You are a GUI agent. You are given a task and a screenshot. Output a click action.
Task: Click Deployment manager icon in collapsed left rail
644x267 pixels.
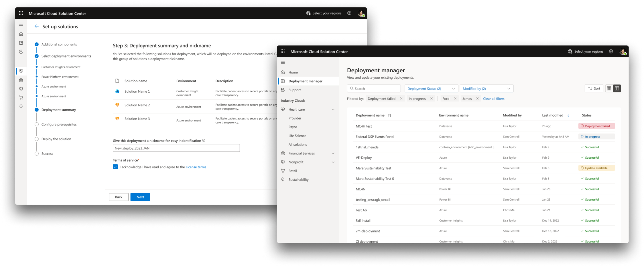click(21, 43)
